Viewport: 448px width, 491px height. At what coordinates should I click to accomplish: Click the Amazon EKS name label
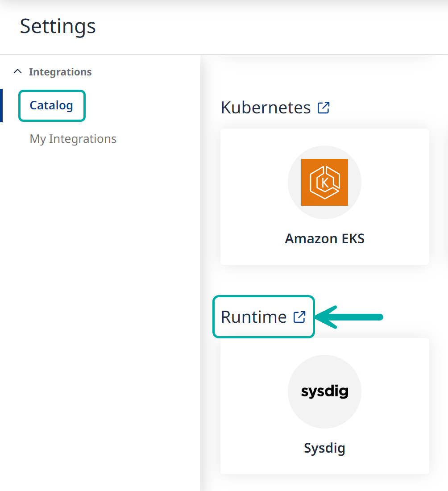[x=324, y=238]
